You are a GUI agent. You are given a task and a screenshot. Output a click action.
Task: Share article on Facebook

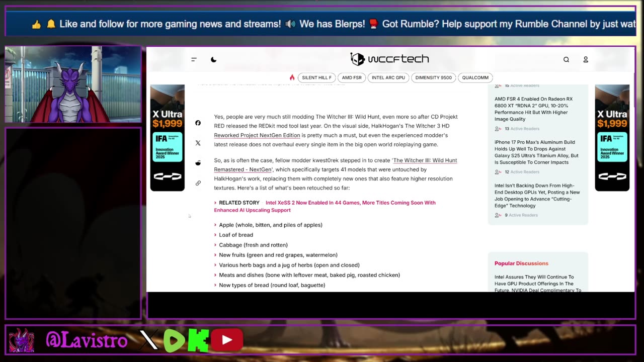tap(198, 123)
